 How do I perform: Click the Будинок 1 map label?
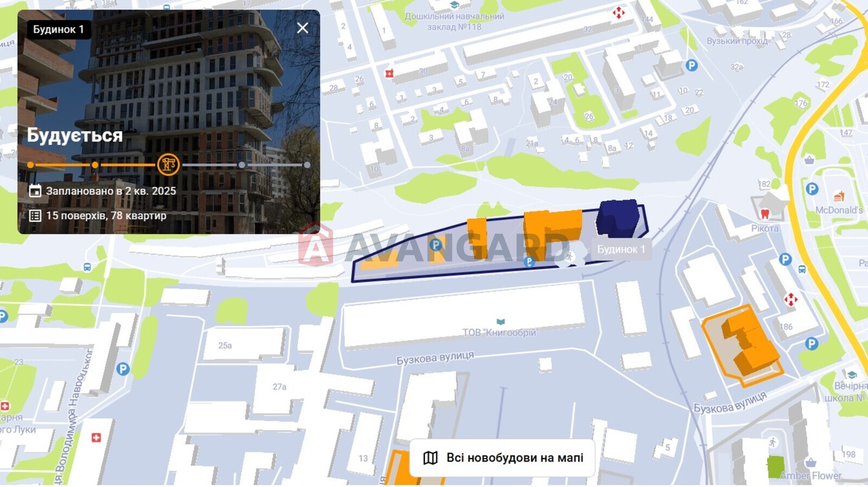[x=621, y=249]
